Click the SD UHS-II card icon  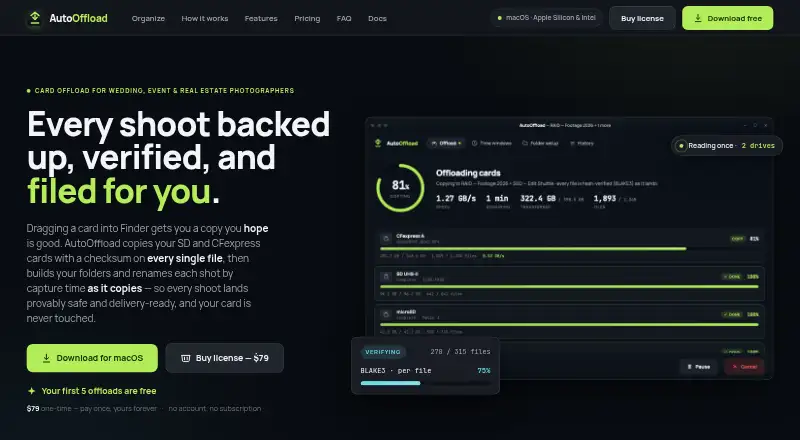pos(386,277)
